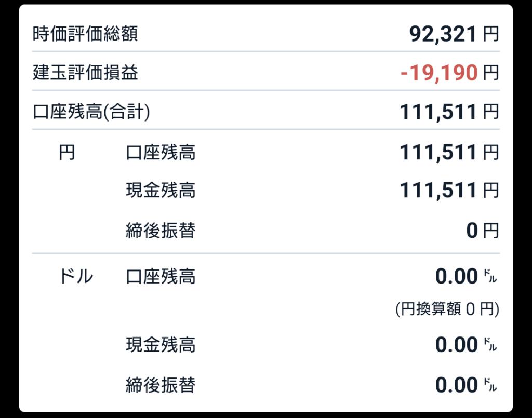Viewport: 532px width, 418px height.
Task: Select the 口座残高(合計) label
Action: (x=91, y=112)
